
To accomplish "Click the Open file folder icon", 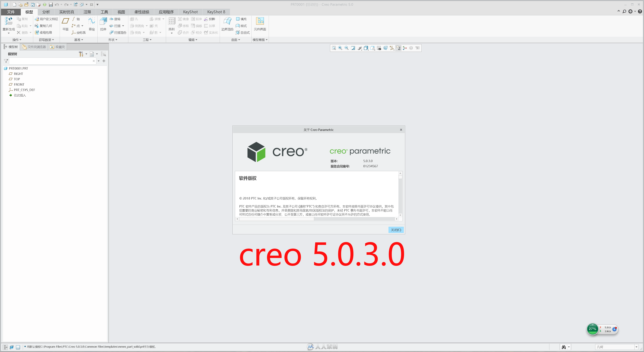I will tap(26, 5).
